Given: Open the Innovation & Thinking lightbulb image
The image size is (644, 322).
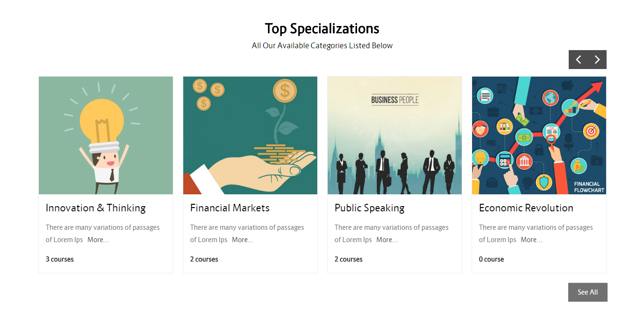Looking at the screenshot, I should point(106,135).
